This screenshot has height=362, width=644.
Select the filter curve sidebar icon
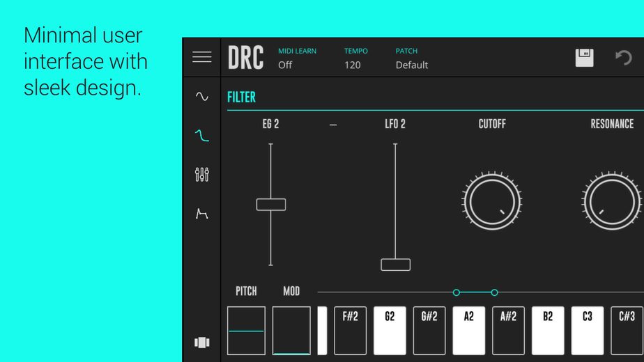201,136
